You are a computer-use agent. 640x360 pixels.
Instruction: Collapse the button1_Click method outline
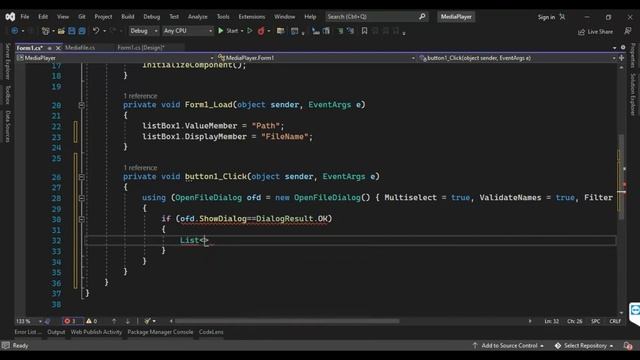click(x=81, y=177)
